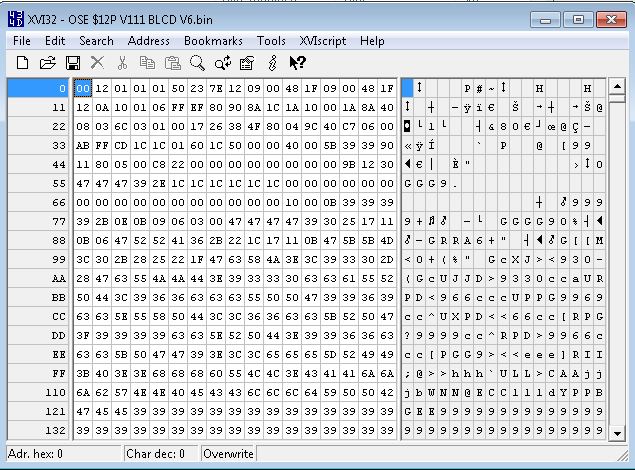Select hex byte 9B in row 44
Viewport: 635px width, 470px height.
tap(349, 164)
